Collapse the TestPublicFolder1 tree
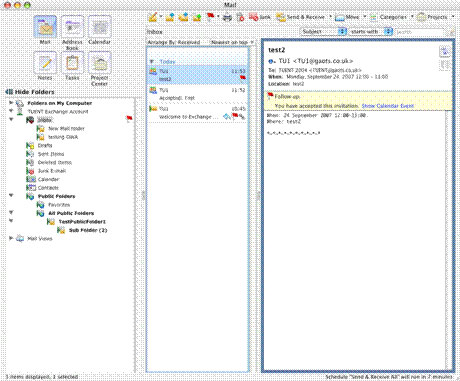Screen dimensions: 460x381 11,221
